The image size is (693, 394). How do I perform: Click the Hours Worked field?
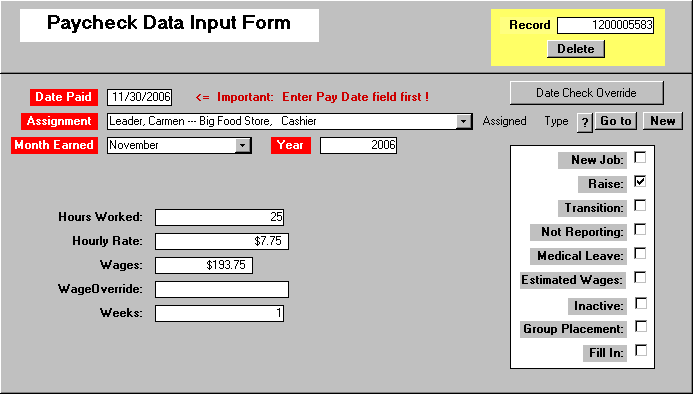pos(220,217)
